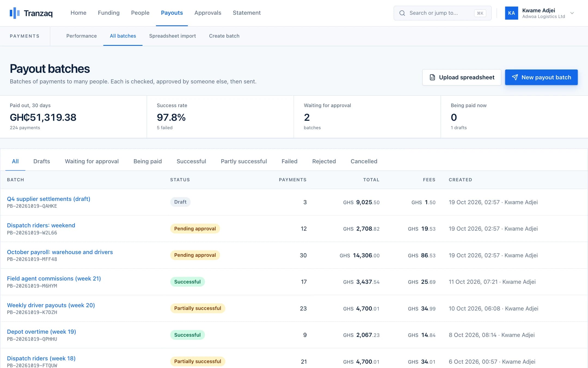This screenshot has width=588, height=368.
Task: Show the Cancelled batches tab
Action: coord(364,161)
